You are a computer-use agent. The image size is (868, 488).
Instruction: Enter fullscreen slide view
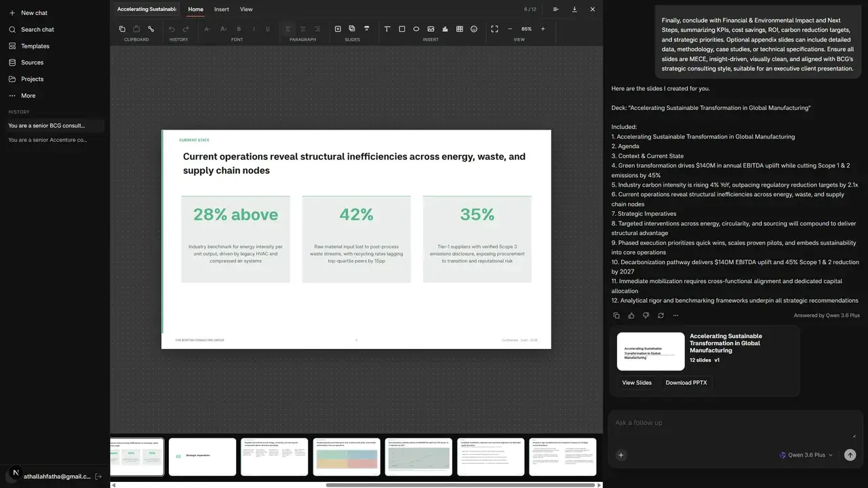coord(494,29)
